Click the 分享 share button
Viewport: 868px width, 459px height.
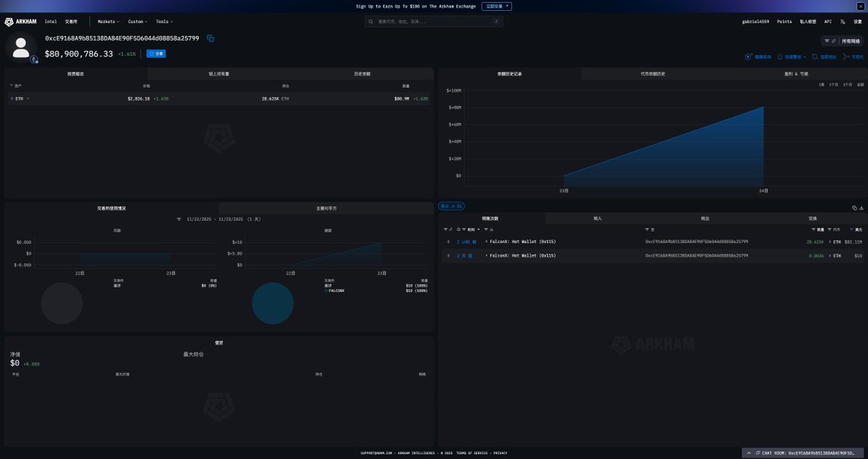coord(155,53)
